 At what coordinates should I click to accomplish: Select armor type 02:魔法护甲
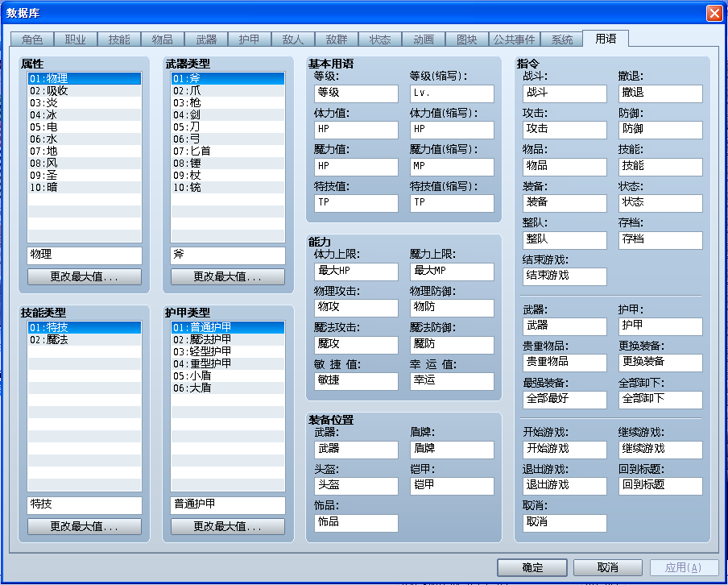(228, 340)
